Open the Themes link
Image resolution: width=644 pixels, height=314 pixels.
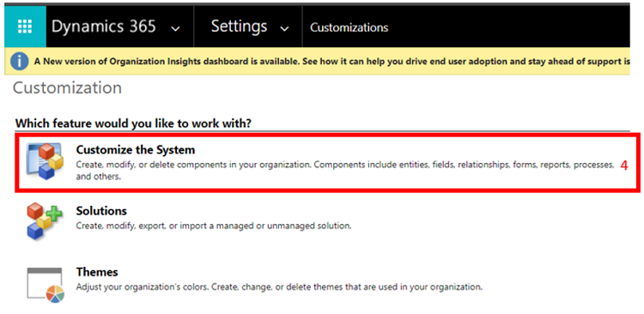pos(97,272)
